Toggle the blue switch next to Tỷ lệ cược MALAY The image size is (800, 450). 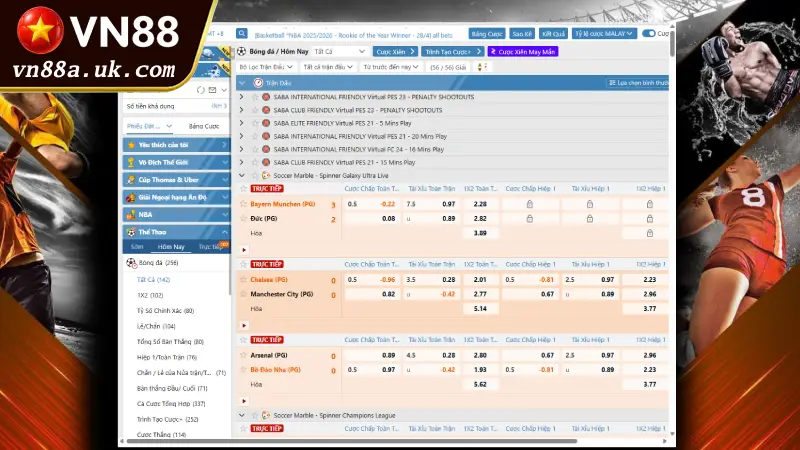coord(648,33)
